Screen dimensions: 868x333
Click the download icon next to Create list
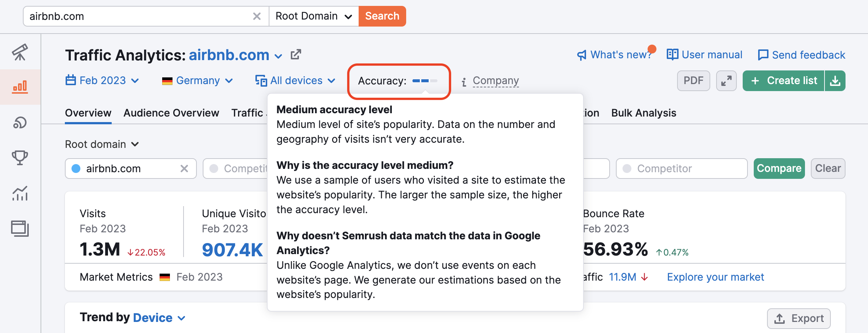pos(835,81)
